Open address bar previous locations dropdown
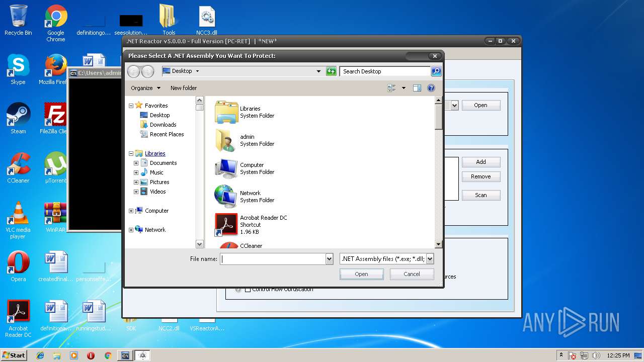Image resolution: width=644 pixels, height=362 pixels. (318, 71)
